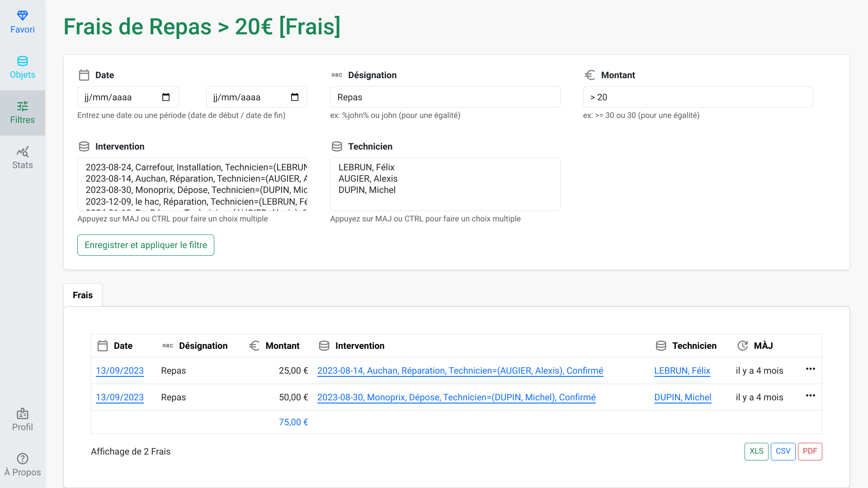Select DUPIN, Michel in Technicien filter list

click(367, 190)
